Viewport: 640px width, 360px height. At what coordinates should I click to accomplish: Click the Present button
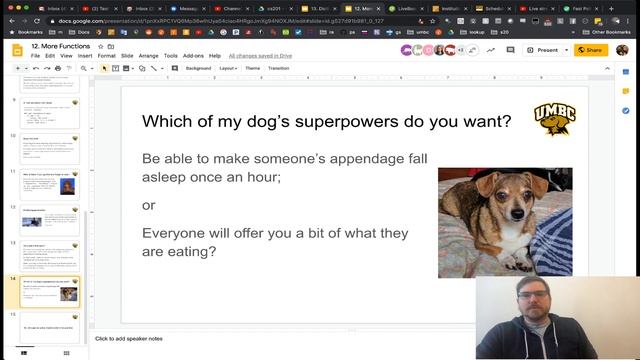(543, 50)
